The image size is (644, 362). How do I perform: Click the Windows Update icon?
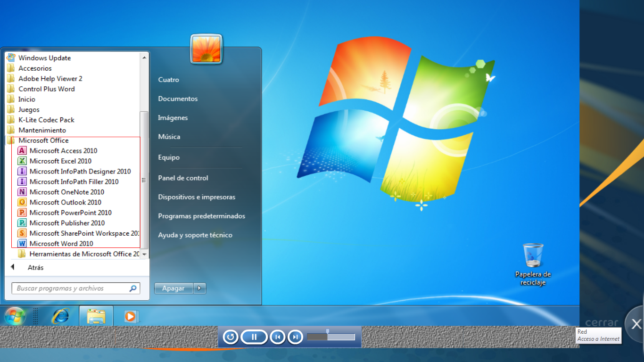[11, 58]
